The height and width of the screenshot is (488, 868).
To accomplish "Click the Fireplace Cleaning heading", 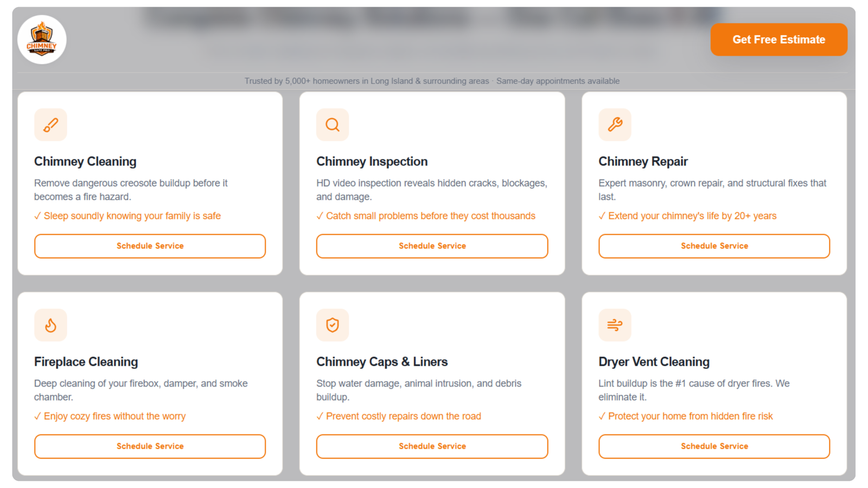I will (86, 362).
